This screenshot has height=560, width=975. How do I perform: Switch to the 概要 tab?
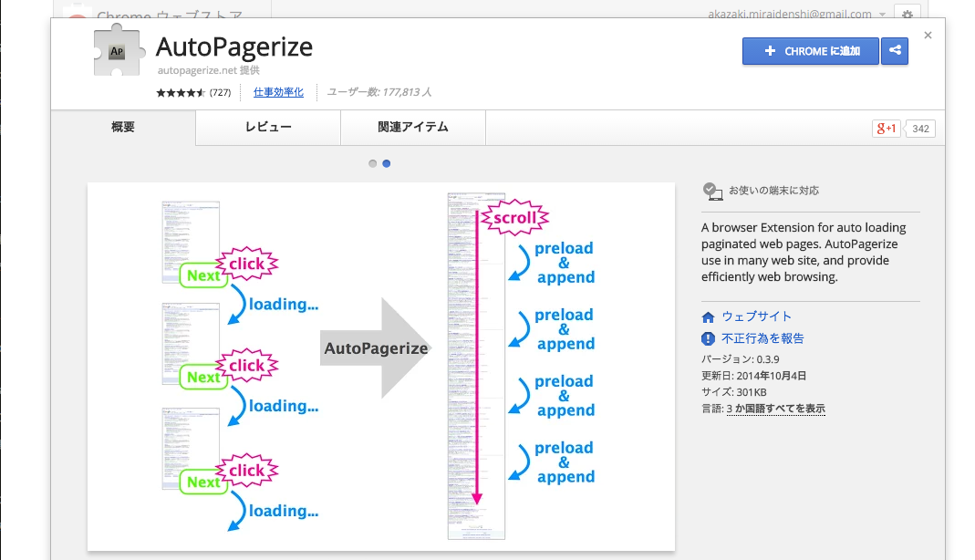(x=123, y=128)
